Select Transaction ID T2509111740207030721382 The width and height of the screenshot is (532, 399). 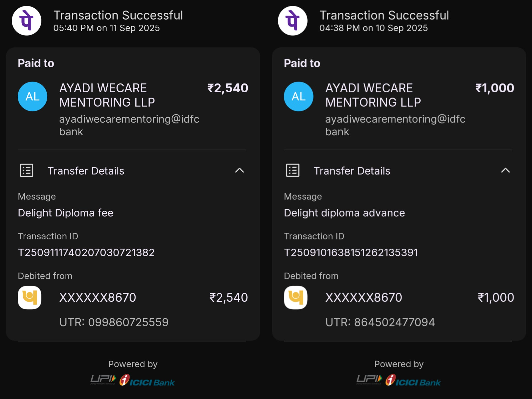pyautogui.click(x=86, y=253)
